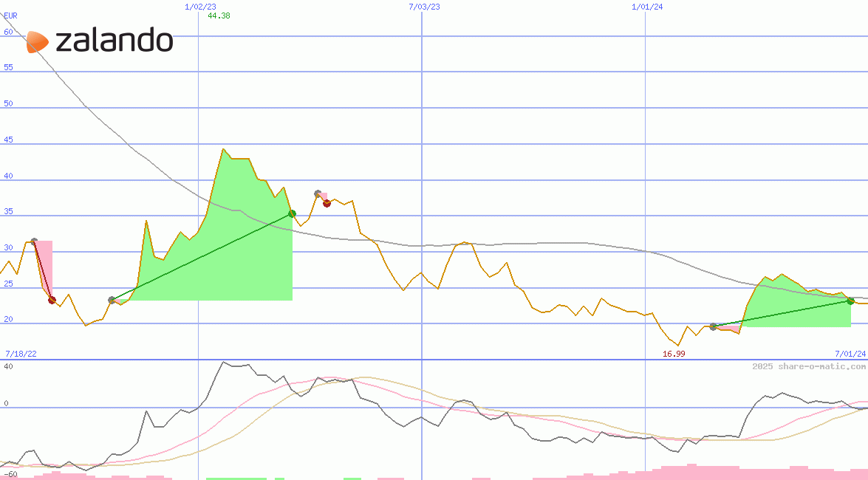Screen dimensions: 868x480
Task: Click the 25 price axis label
Action: [8, 284]
